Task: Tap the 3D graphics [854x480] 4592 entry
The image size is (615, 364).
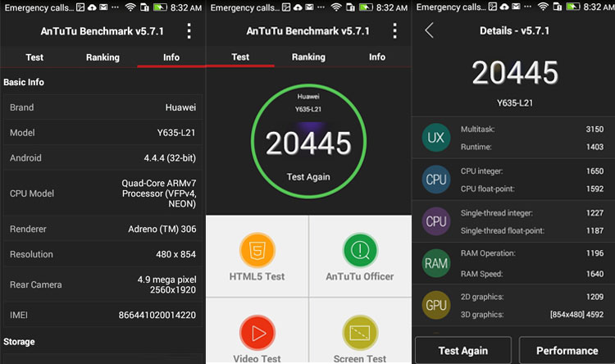Action: [x=532, y=315]
